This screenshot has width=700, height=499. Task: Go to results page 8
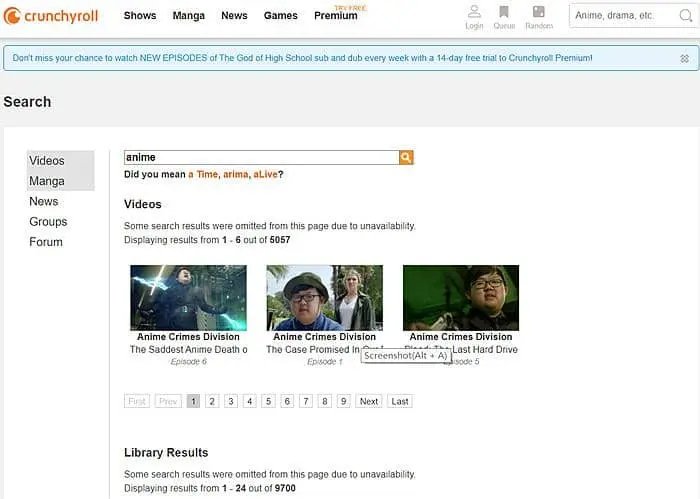[325, 401]
